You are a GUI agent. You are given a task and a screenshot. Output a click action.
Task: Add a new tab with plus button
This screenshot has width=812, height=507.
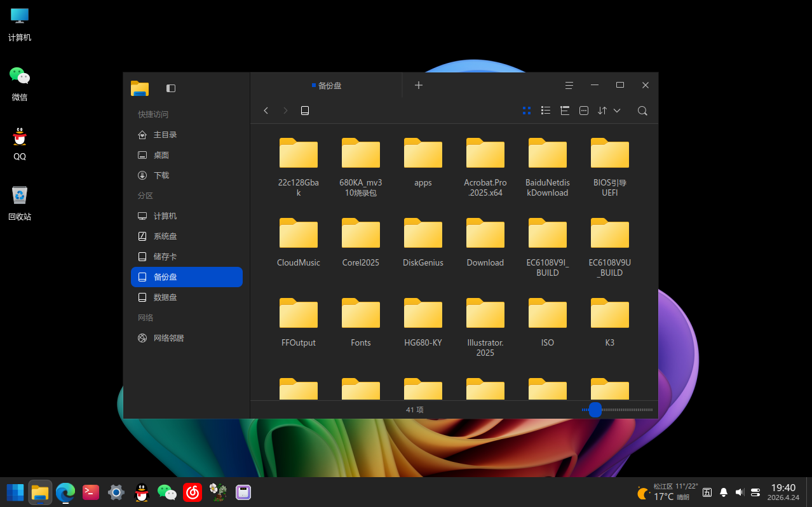pos(418,85)
